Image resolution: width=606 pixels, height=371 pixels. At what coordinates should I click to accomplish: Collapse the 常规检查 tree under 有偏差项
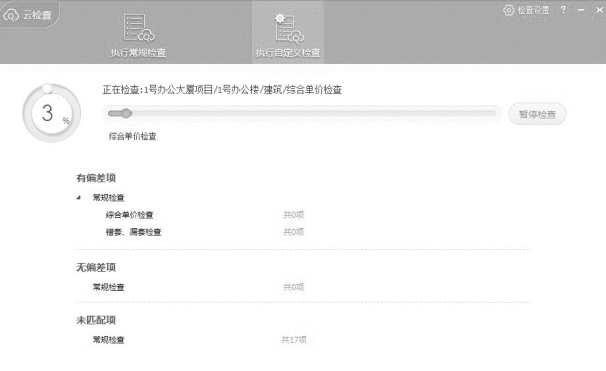pyautogui.click(x=79, y=198)
